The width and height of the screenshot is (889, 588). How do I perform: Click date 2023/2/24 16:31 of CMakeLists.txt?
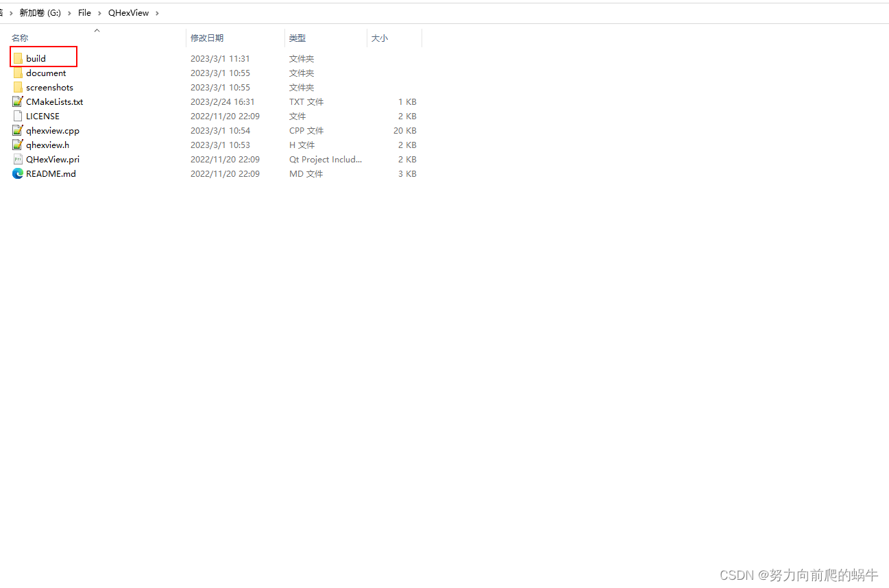coord(223,101)
